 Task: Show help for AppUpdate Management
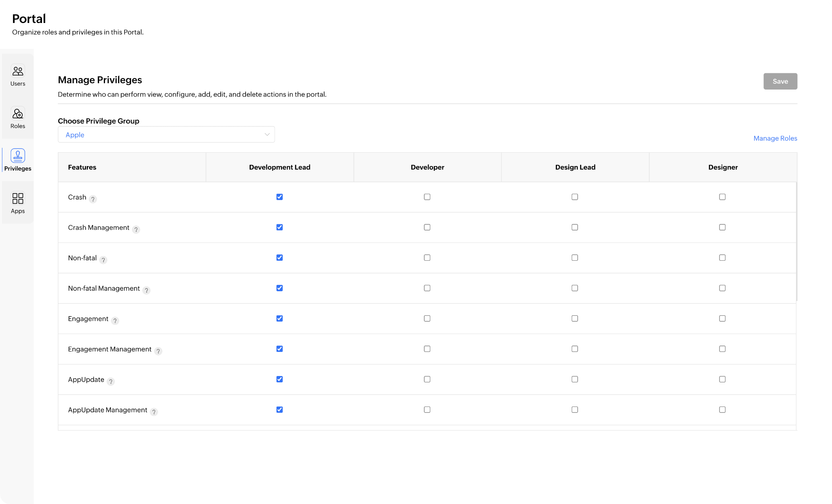[154, 412]
